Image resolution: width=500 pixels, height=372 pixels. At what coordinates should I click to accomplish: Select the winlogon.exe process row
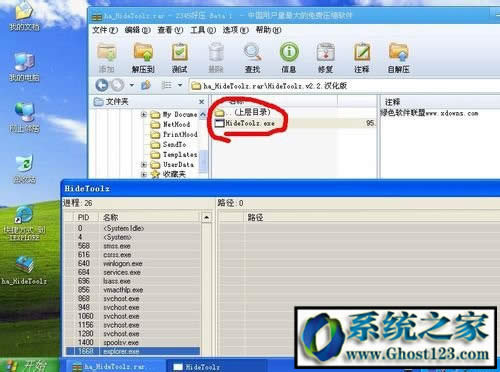(x=133, y=263)
